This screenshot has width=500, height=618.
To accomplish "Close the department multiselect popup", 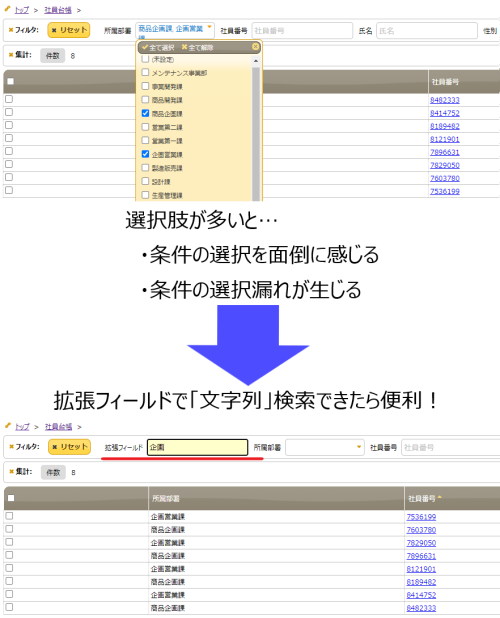I will pos(255,47).
